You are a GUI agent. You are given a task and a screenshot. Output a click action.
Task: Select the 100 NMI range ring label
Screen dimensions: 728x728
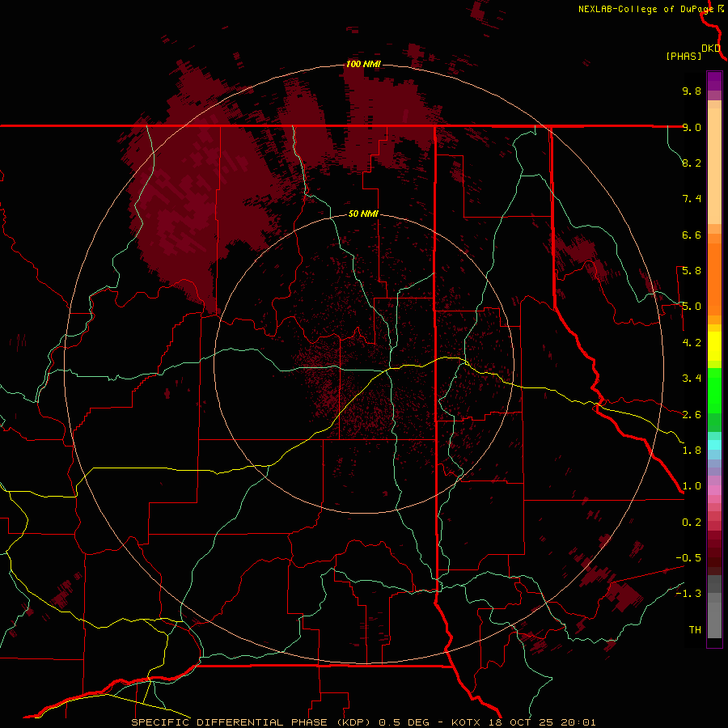pyautogui.click(x=363, y=64)
